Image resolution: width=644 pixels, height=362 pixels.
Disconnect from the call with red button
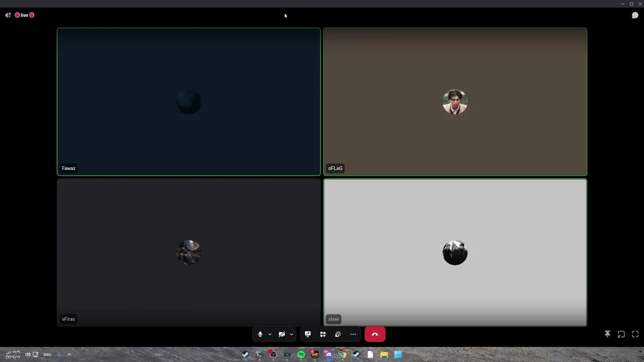click(375, 334)
